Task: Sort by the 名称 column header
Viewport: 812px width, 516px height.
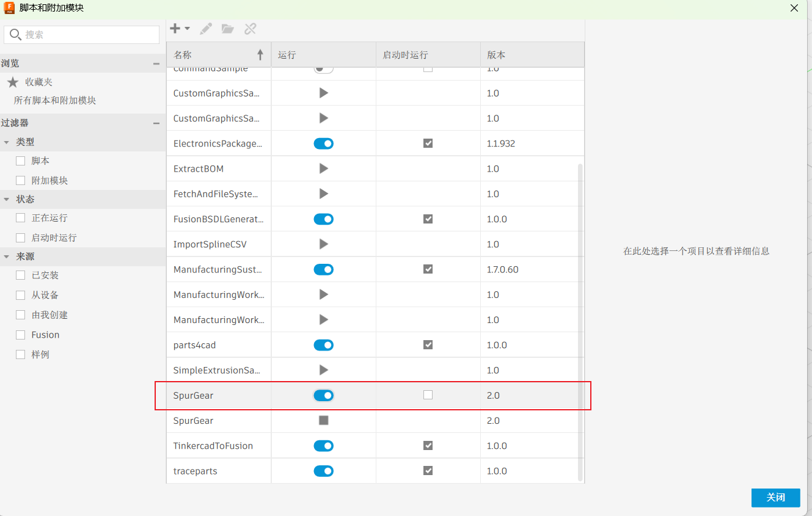Action: 219,55
